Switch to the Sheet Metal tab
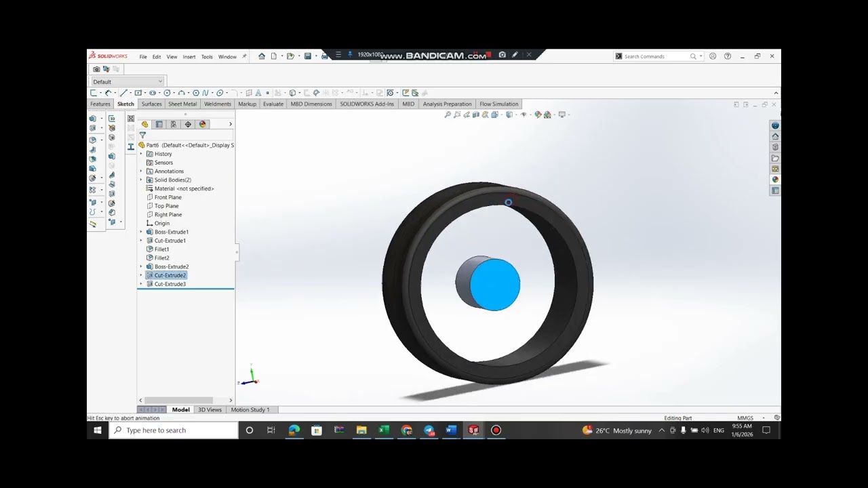868x488 pixels. tap(182, 104)
